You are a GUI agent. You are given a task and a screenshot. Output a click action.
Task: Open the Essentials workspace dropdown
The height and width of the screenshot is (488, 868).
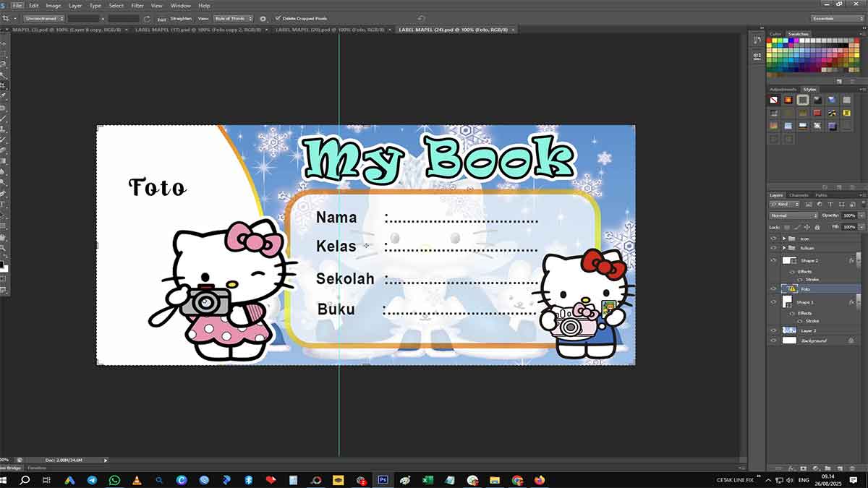(x=835, y=18)
